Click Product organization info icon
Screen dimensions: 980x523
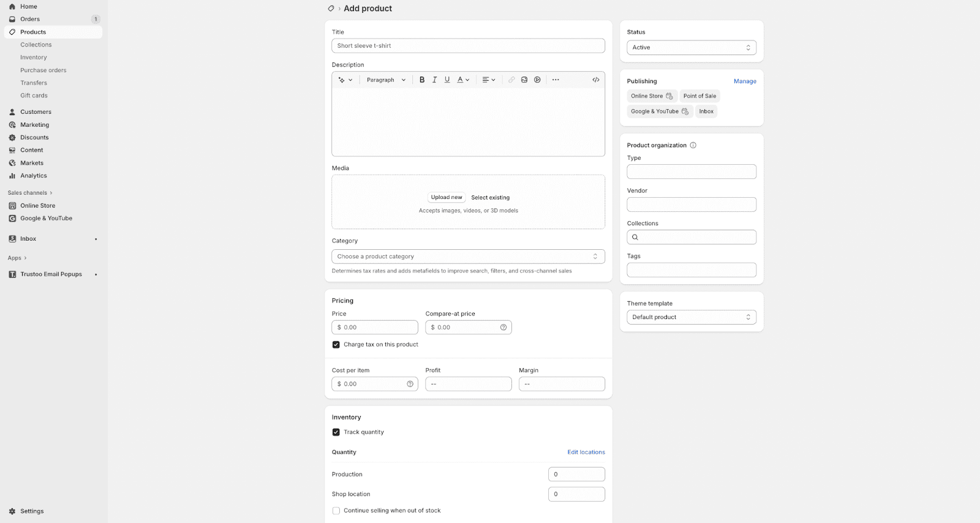pos(693,145)
